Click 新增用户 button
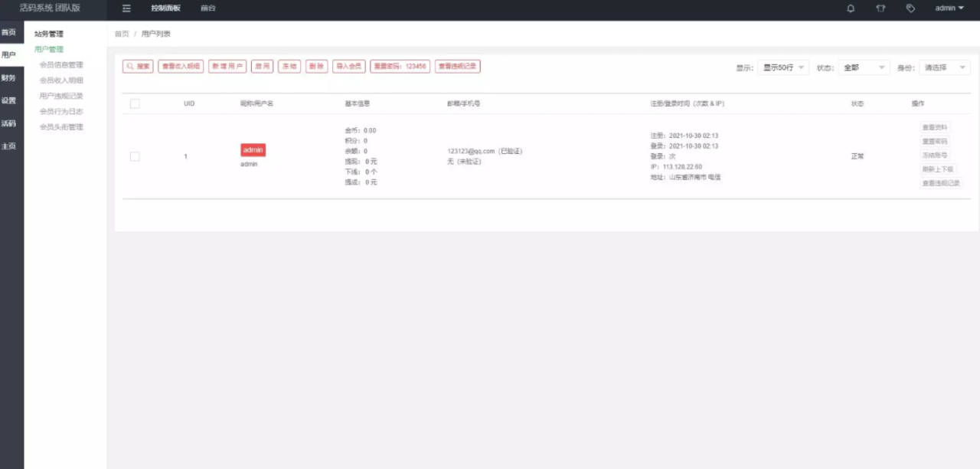Image resolution: width=980 pixels, height=469 pixels. [x=227, y=67]
